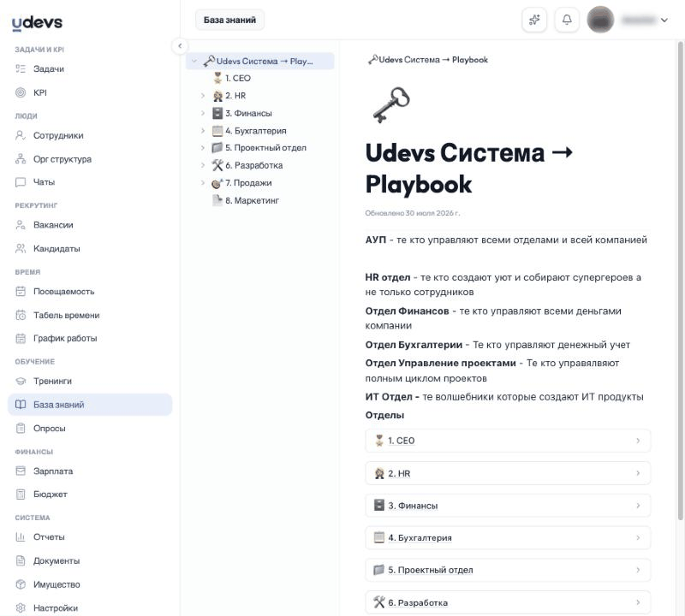Click the Настройки gear icon
Image resolution: width=685 pixels, height=616 pixels.
[x=21, y=607]
